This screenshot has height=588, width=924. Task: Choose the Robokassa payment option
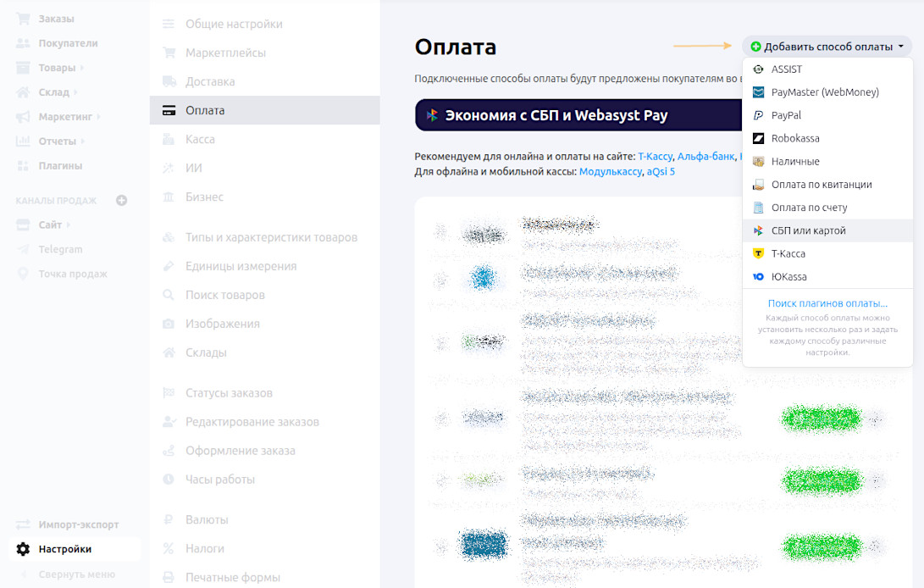[794, 138]
